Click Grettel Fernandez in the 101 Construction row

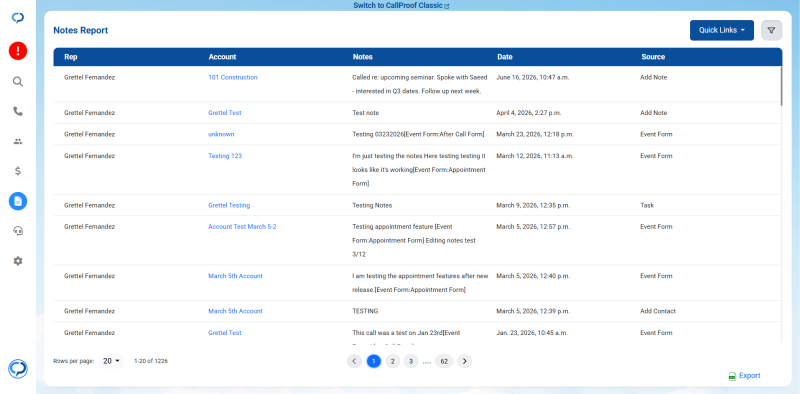pyautogui.click(x=89, y=78)
